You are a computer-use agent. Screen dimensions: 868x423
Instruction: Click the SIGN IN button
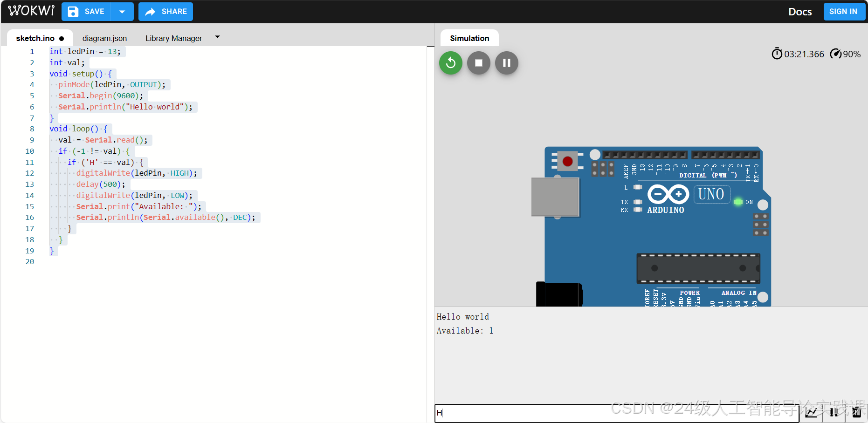coord(843,11)
